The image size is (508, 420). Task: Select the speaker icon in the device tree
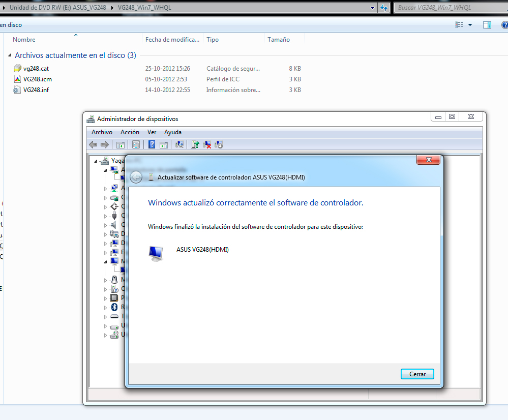[114, 225]
